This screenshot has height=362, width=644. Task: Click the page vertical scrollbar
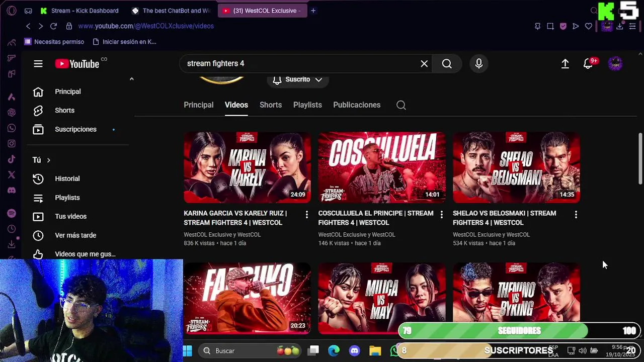(640, 159)
